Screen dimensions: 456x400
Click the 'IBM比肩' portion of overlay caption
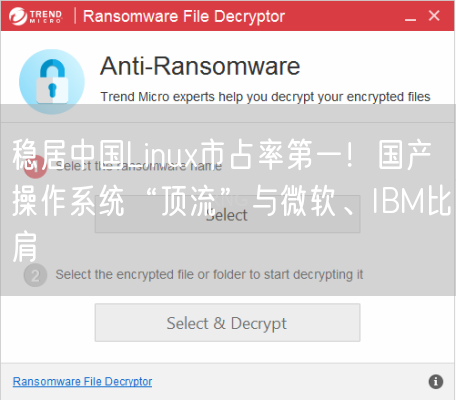coord(411,201)
